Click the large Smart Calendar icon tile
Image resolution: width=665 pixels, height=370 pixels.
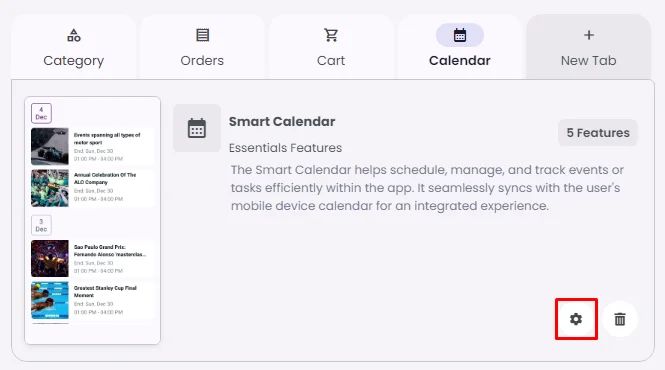click(197, 128)
